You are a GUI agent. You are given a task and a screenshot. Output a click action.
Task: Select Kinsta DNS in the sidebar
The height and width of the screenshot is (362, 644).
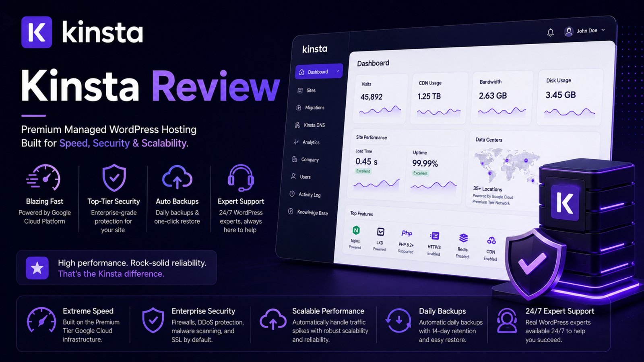click(x=310, y=125)
